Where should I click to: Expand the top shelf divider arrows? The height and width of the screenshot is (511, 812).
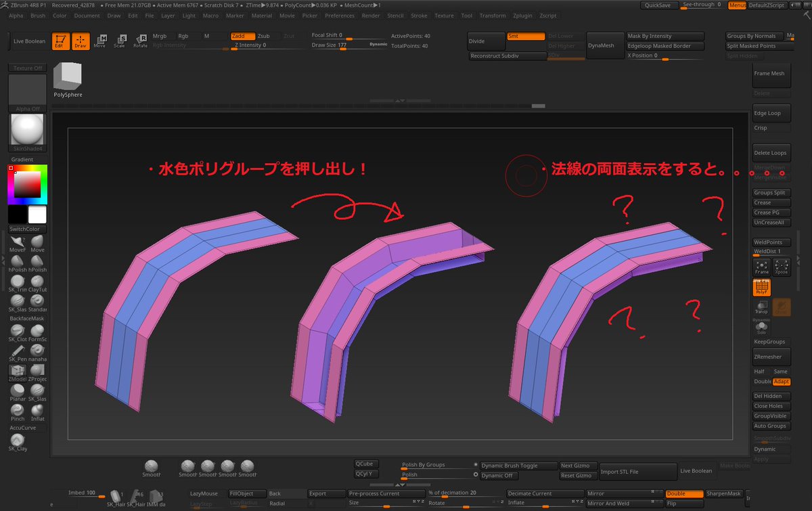point(399,100)
